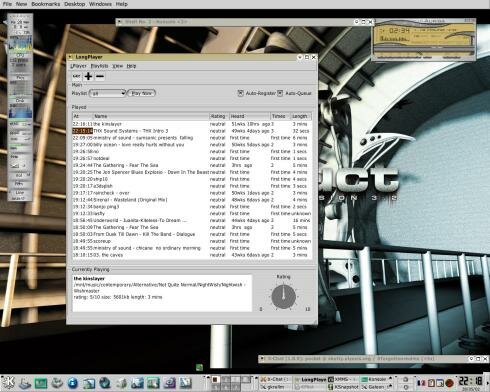The image size is (490, 392).
Task: Open the View menu in LongPlayer
Action: pos(117,66)
